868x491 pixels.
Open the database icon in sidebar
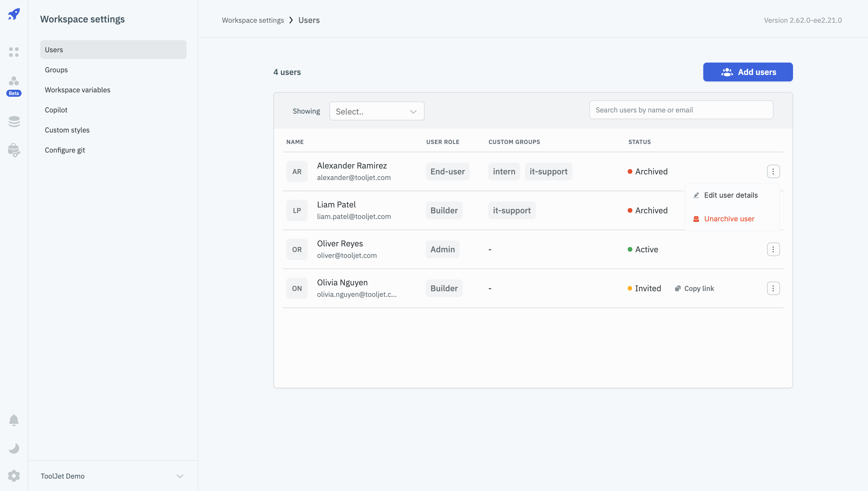14,121
